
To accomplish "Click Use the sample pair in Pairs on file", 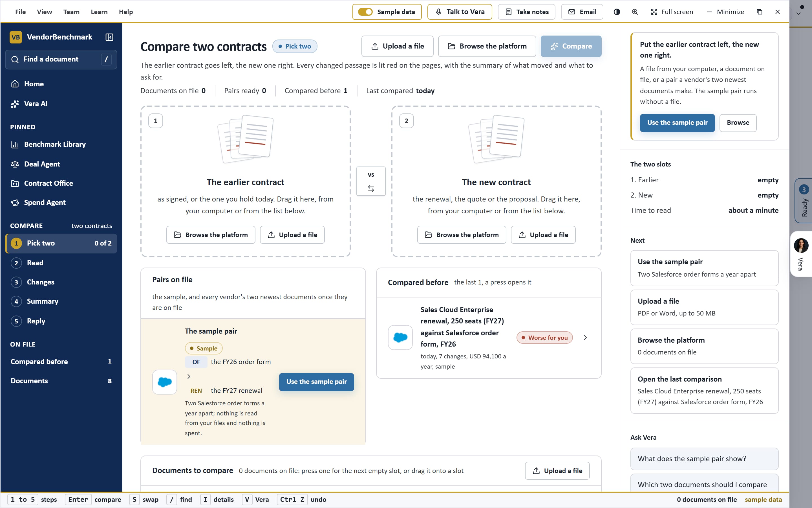I will click(x=316, y=382).
